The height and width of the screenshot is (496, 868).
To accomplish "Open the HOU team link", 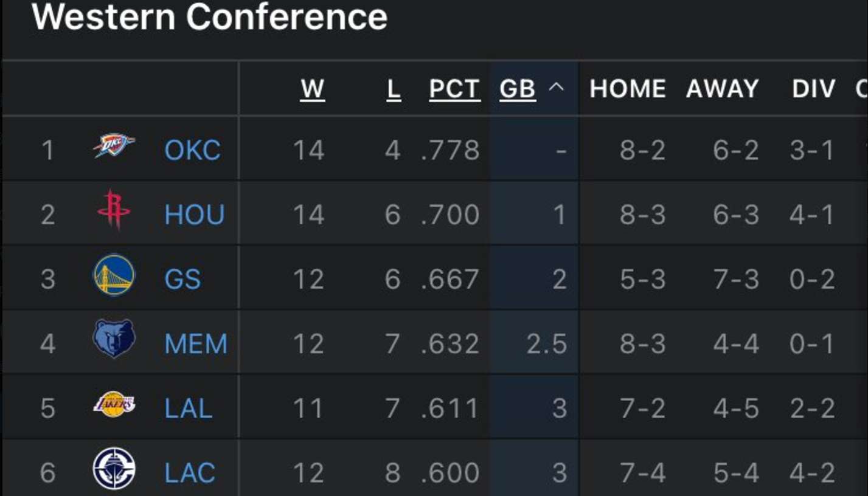I will 195,215.
